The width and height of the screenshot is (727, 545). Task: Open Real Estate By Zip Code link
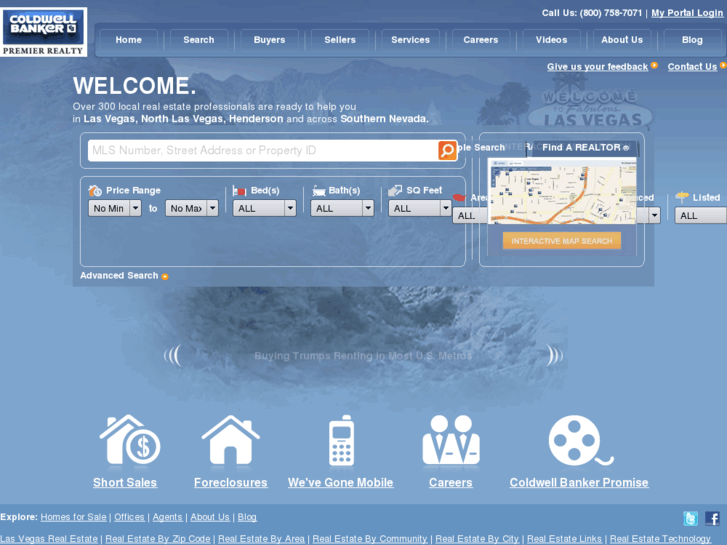[158, 539]
